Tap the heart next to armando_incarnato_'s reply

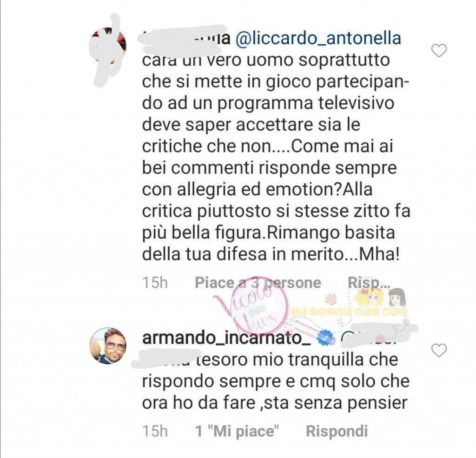[439, 351]
